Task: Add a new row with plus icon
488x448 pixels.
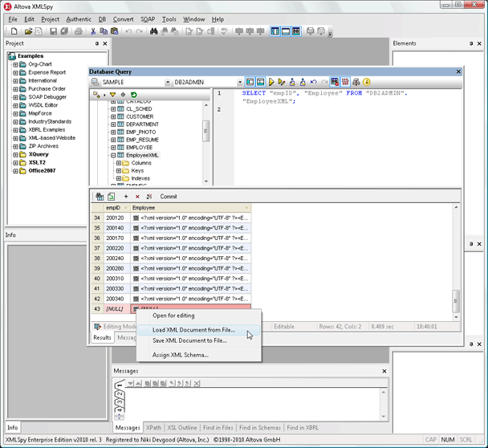Action: pos(126,197)
